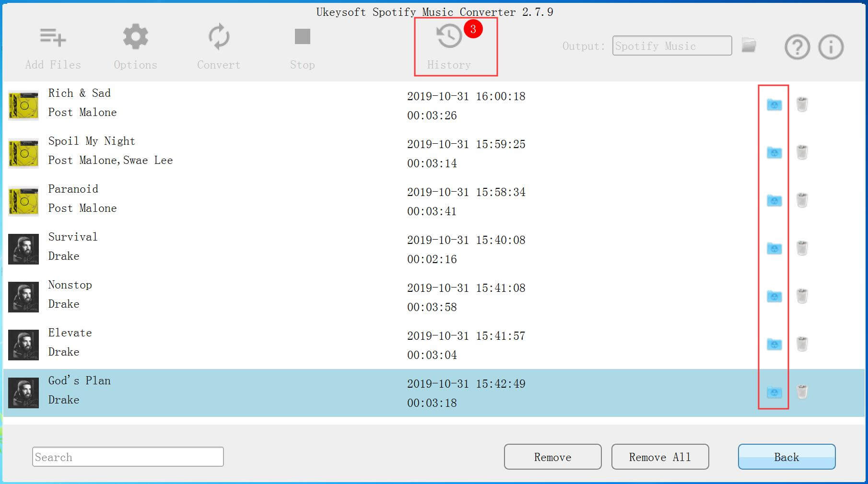The width and height of the screenshot is (868, 484).
Task: Click the Output path field Spotify Music
Action: coord(672,46)
